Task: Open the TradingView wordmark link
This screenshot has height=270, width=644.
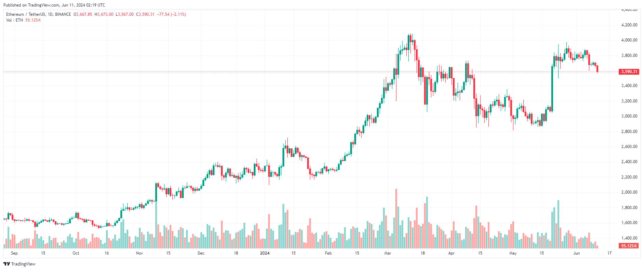Action: [23, 264]
